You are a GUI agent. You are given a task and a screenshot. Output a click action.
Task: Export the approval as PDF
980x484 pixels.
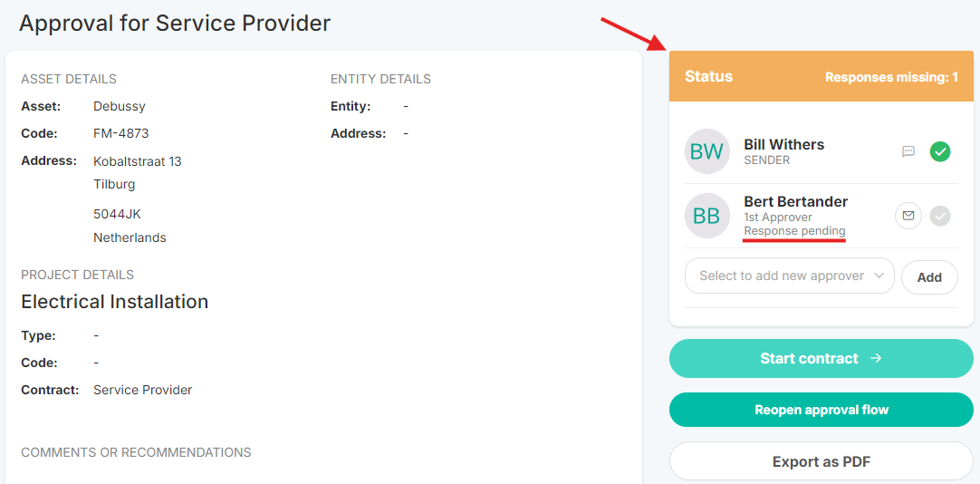pos(821,462)
